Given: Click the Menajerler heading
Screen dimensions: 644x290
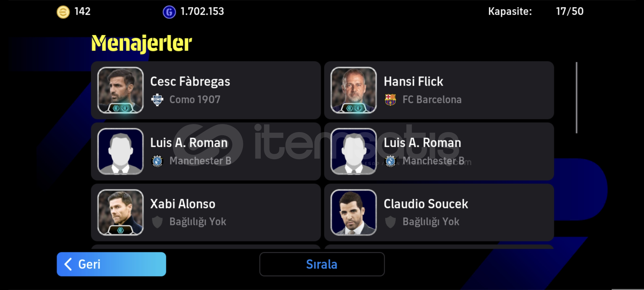Looking at the screenshot, I should click(142, 43).
